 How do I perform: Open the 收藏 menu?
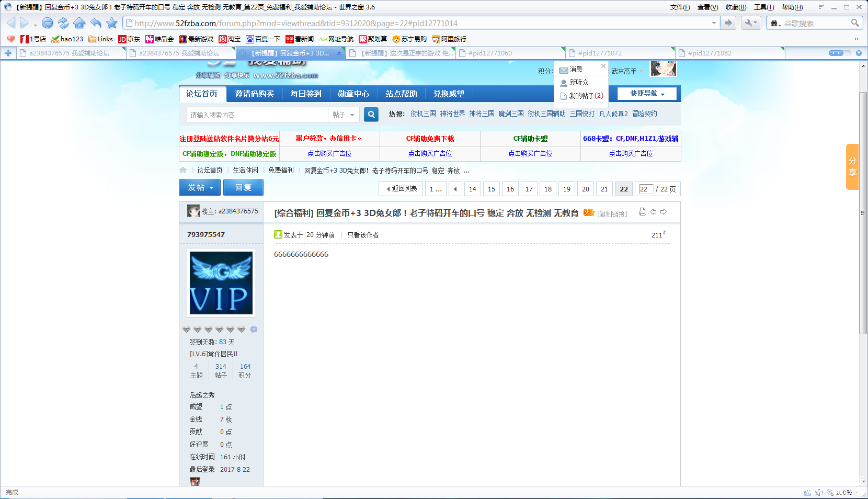pyautogui.click(x=736, y=7)
